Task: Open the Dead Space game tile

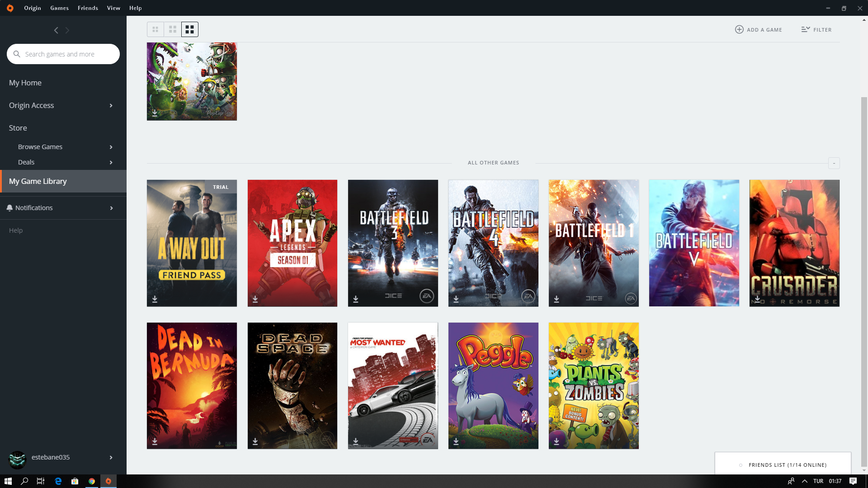Action: [292, 385]
